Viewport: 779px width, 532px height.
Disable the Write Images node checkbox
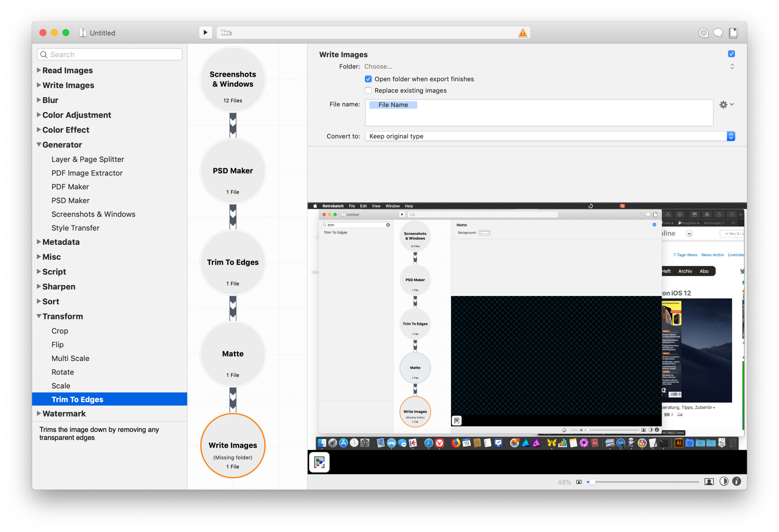pos(731,54)
